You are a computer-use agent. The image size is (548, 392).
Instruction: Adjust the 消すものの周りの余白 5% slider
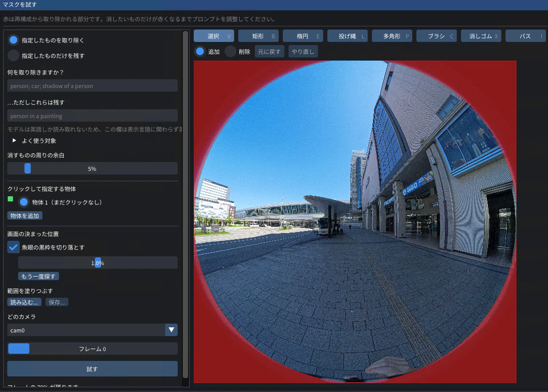pyautogui.click(x=92, y=168)
